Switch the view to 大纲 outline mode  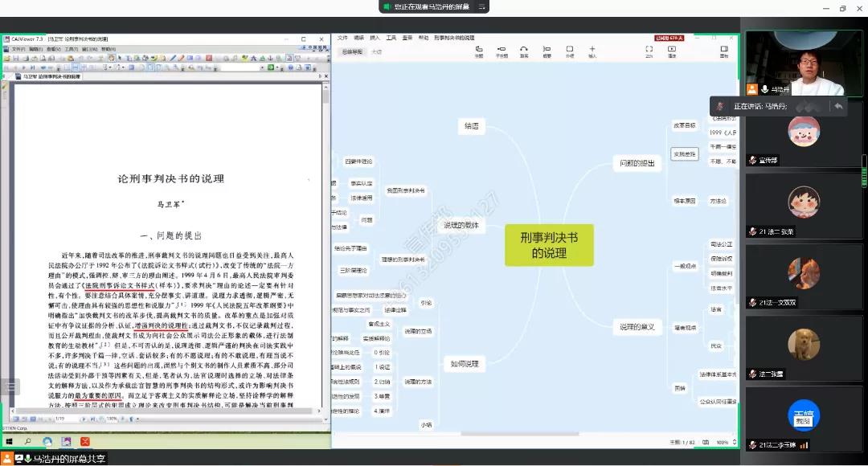coord(376,51)
